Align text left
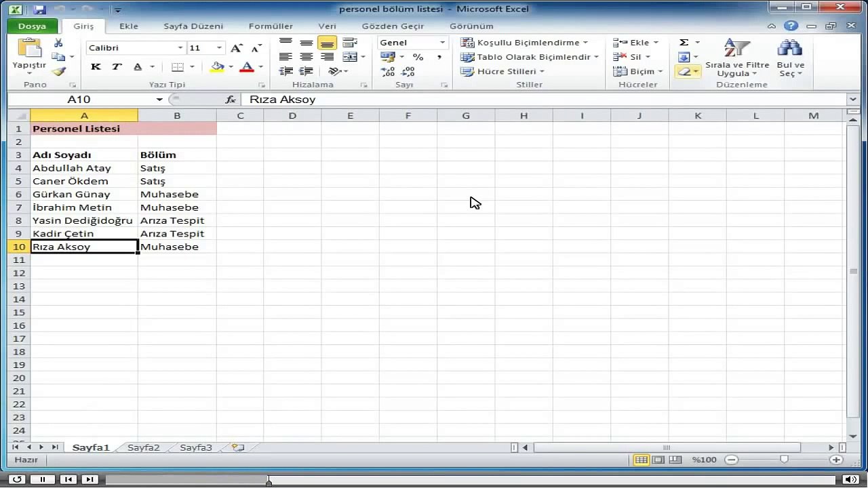This screenshot has width=868, height=488. (285, 57)
